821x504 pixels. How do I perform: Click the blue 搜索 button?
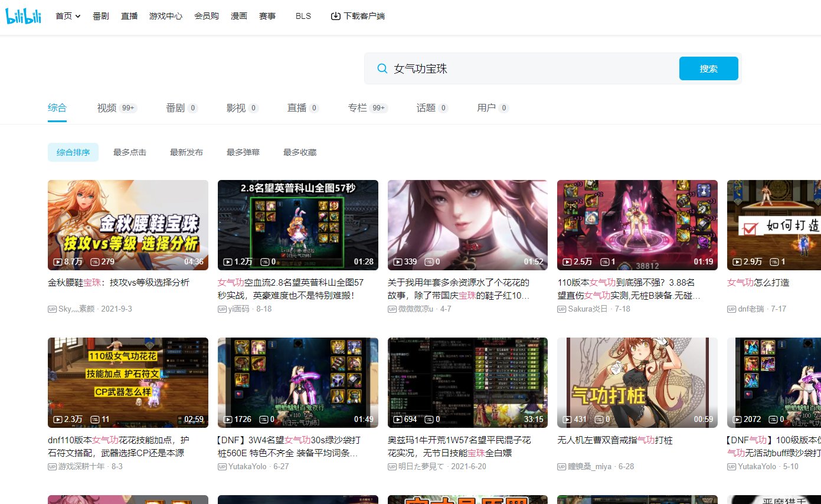[708, 68]
